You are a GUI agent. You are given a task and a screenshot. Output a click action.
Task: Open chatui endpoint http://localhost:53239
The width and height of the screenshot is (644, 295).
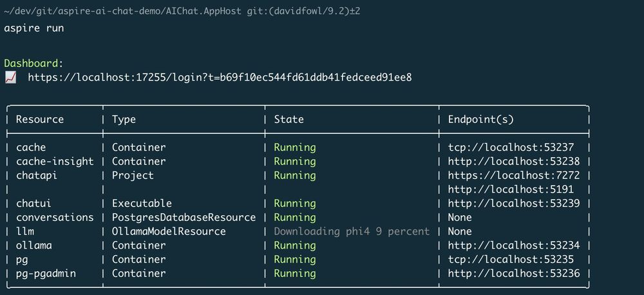point(514,204)
